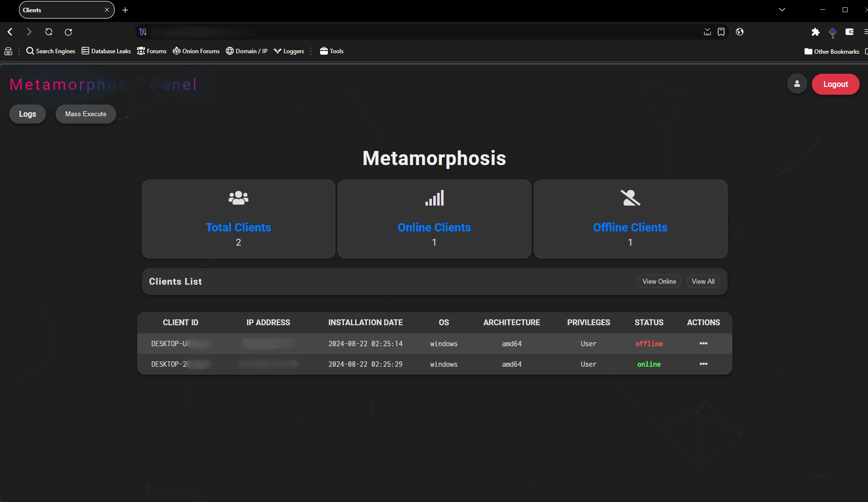Click the View All filter button
Screen dimensions: 868x502
pyautogui.click(x=703, y=281)
